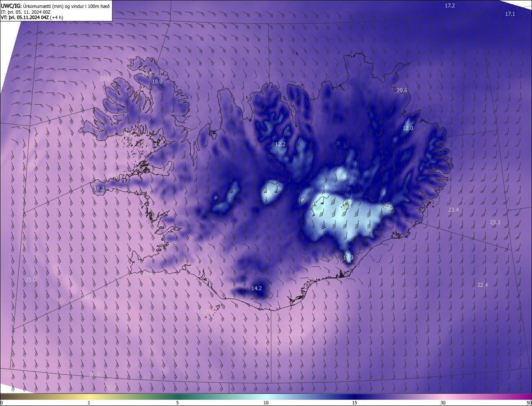Click the map title 'UWC/IG: Úrkomumætti (mm) og vindur'
The width and height of the screenshot is (532, 406).
55,5
